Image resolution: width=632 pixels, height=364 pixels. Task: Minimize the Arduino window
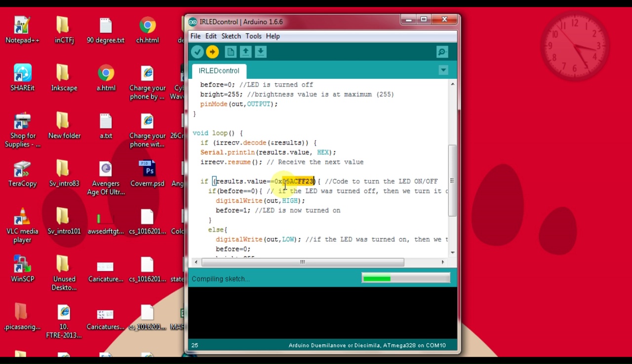(x=408, y=20)
